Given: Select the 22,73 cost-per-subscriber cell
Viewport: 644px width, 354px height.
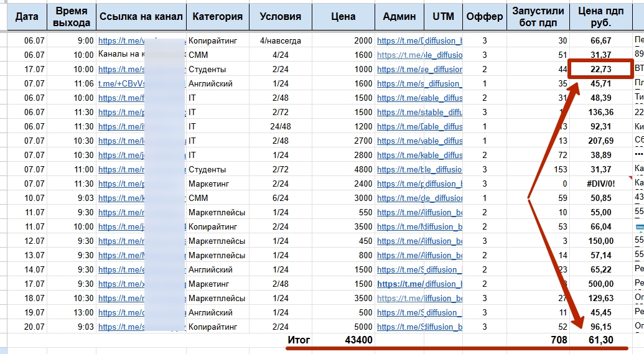Looking at the screenshot, I should coord(601,69).
